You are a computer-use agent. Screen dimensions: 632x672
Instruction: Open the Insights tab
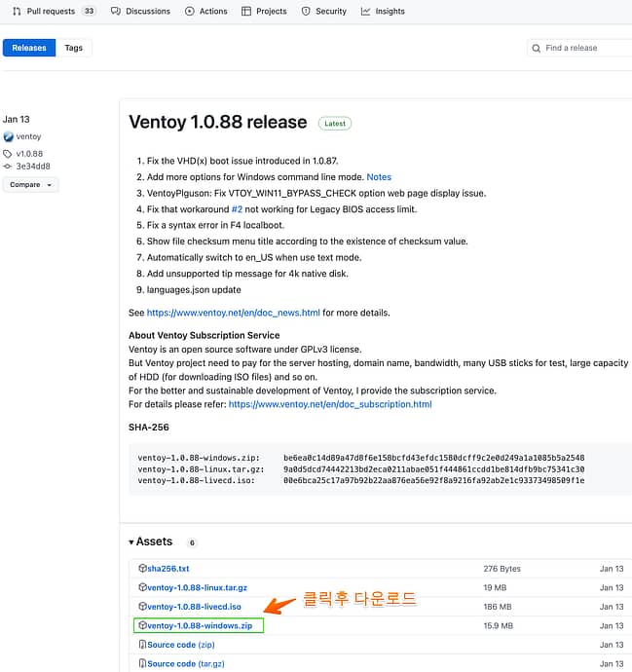click(x=383, y=11)
